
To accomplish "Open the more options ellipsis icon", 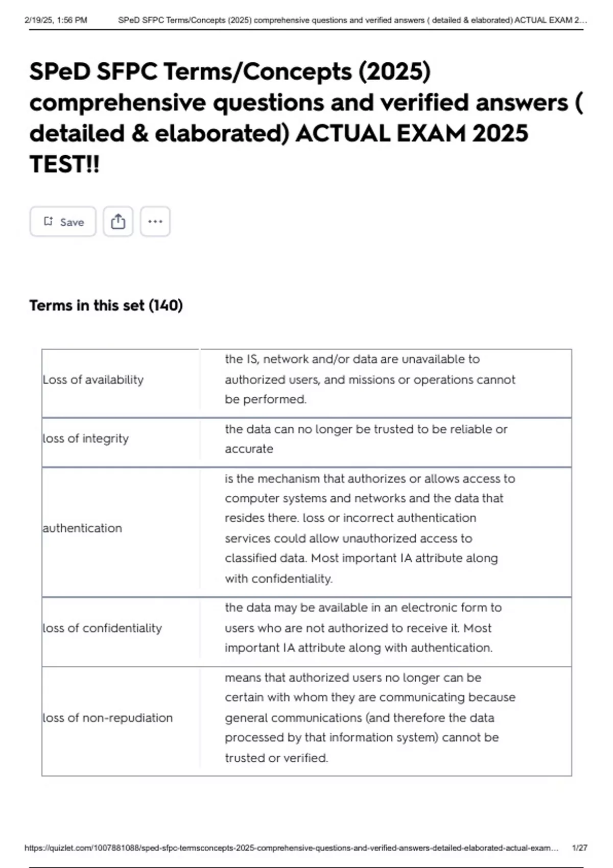I will (155, 221).
